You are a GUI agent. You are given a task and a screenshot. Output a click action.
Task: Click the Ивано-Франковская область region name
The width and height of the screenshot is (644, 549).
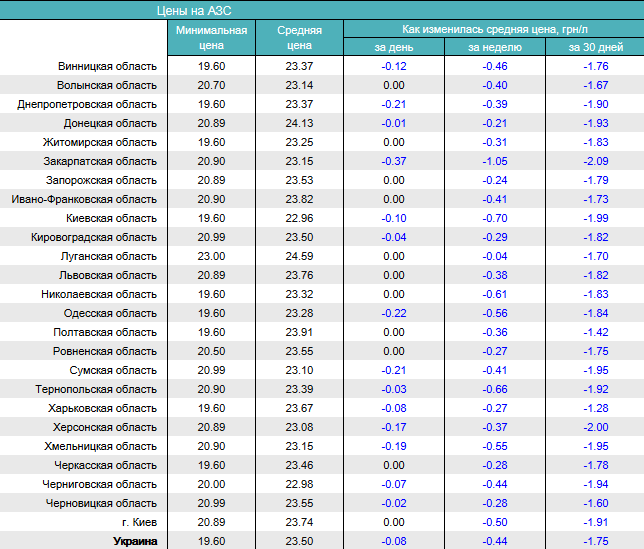point(84,199)
